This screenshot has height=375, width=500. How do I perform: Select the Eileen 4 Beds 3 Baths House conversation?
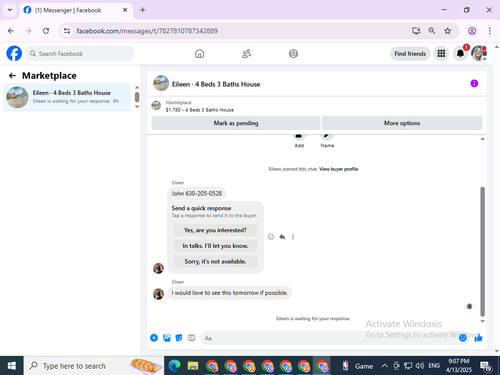click(x=66, y=97)
